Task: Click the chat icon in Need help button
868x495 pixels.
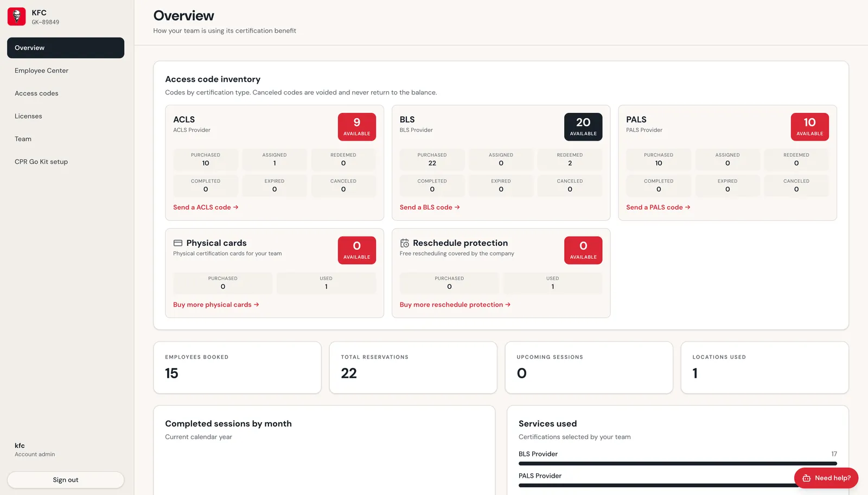Action: pos(807,478)
